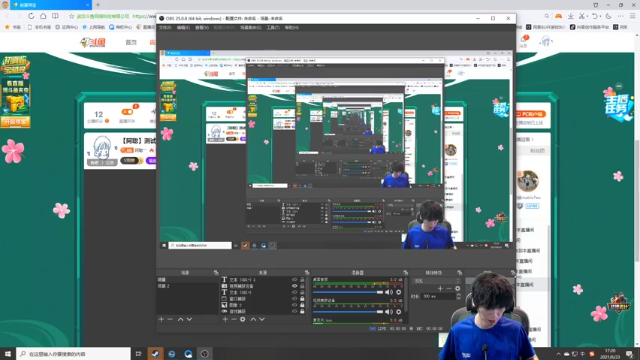Refresh the browser page
This screenshot has width=640, height=360.
tap(31, 16)
